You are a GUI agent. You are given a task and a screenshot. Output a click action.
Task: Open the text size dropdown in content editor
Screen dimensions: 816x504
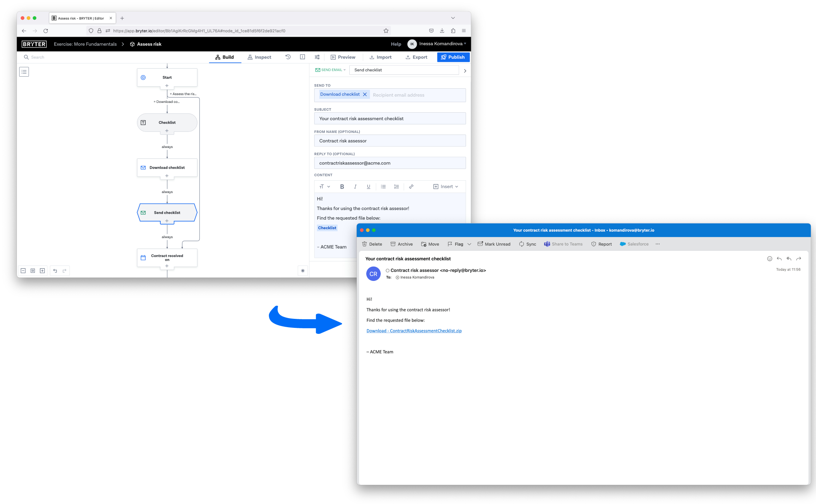click(325, 187)
